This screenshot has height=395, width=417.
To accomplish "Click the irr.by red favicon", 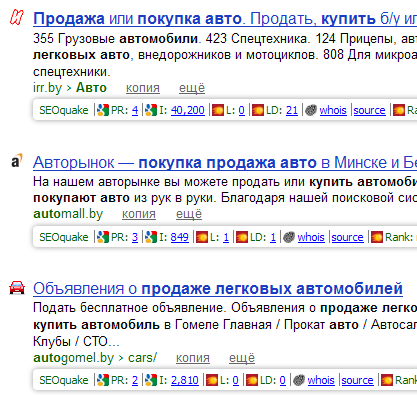I will pos(17,17).
